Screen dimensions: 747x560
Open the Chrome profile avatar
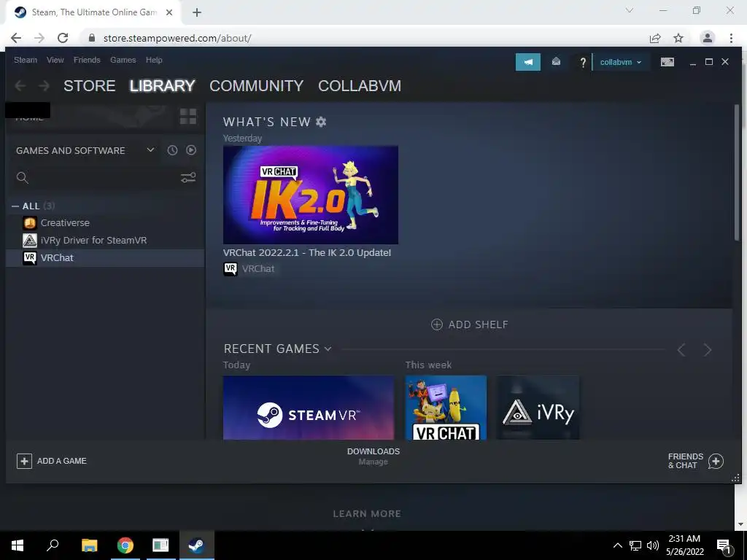pyautogui.click(x=708, y=38)
